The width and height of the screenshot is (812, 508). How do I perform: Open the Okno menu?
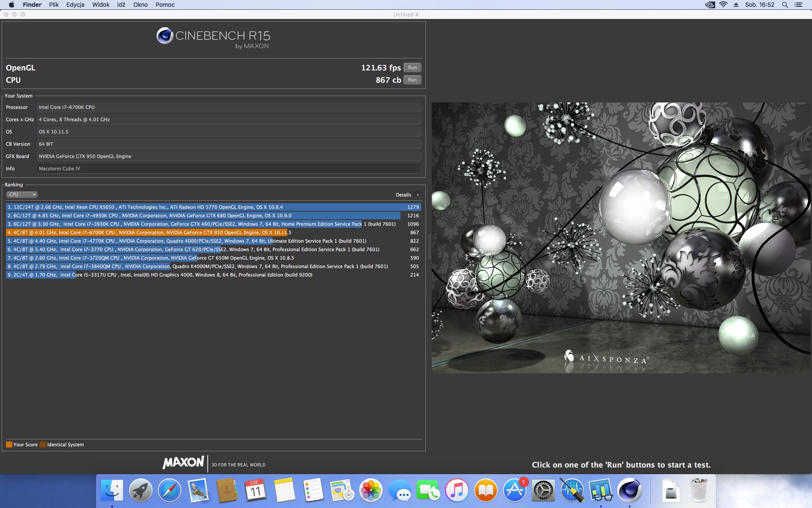(x=140, y=5)
